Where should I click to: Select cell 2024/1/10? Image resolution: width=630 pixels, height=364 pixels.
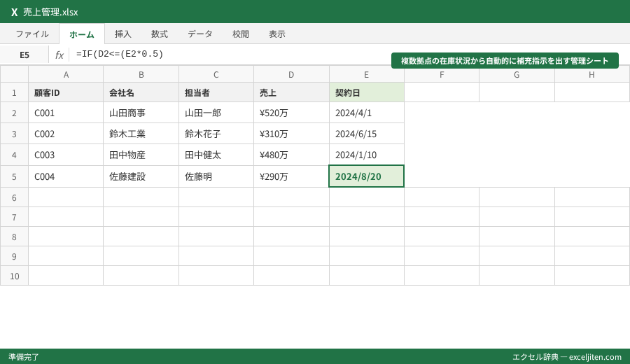(x=366, y=155)
